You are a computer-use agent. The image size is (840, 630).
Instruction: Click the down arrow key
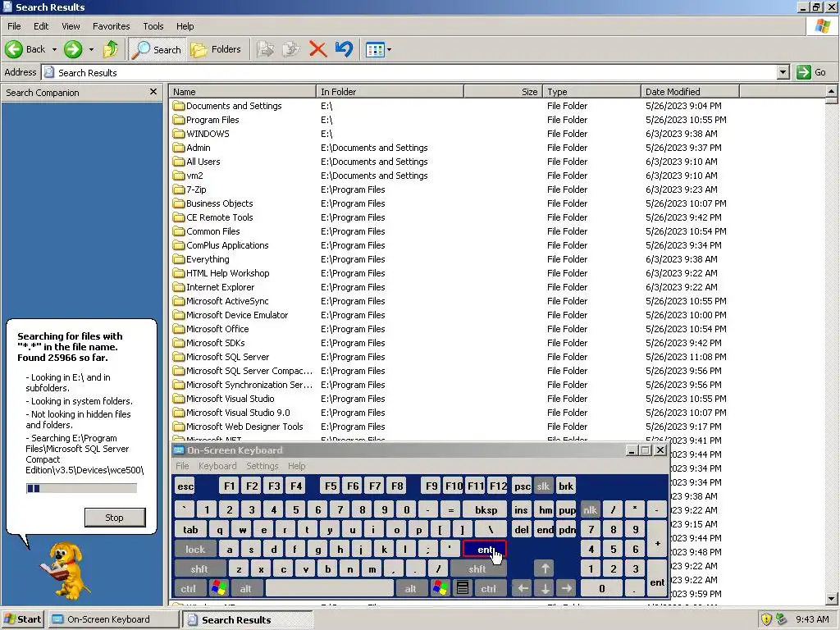(x=545, y=589)
